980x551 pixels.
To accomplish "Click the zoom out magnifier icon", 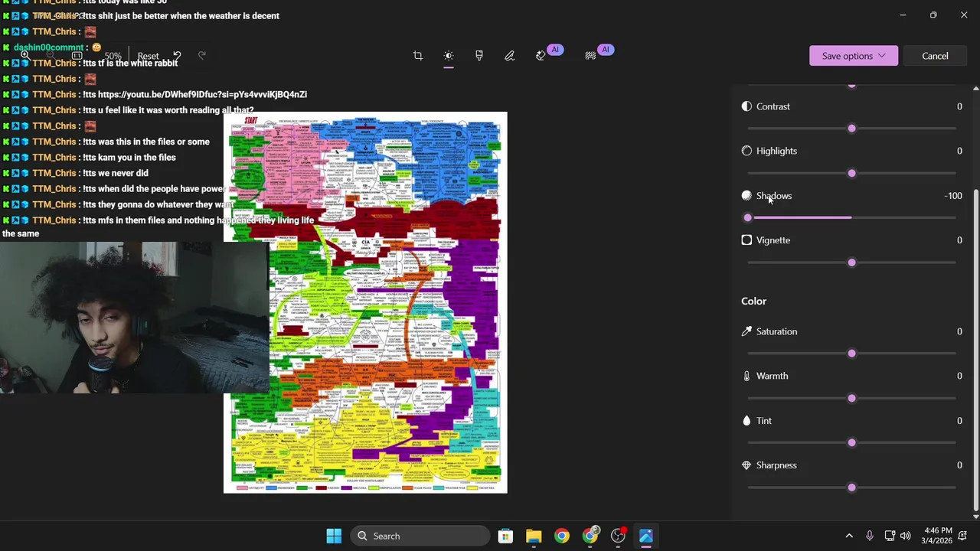I will click(x=51, y=55).
